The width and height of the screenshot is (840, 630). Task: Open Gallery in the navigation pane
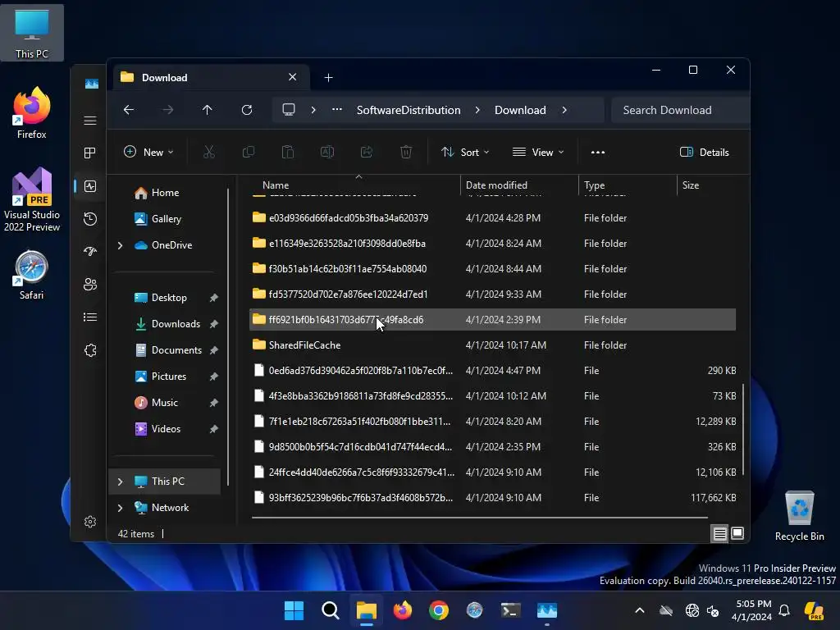click(166, 219)
